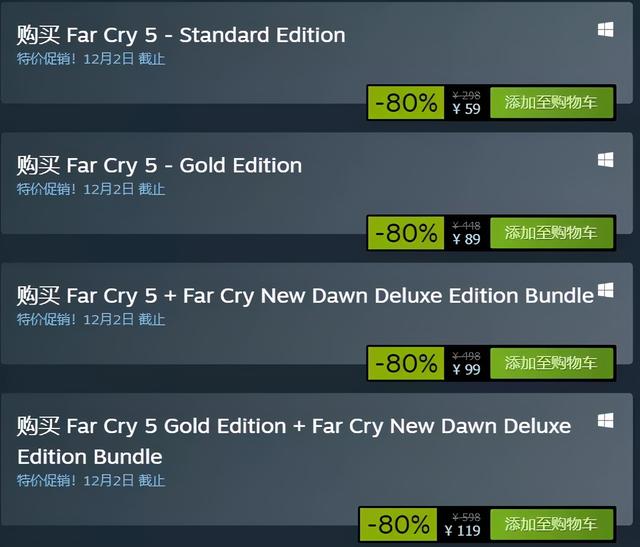640x547 pixels.
Task: Click -80% discount badge for Gold Edition
Action: click(x=406, y=233)
